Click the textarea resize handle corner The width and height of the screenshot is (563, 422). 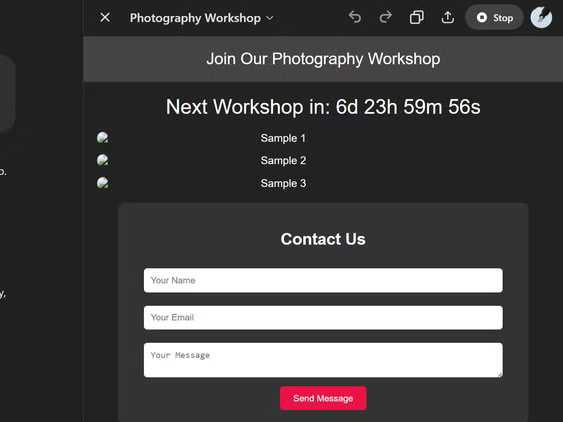pyautogui.click(x=499, y=374)
